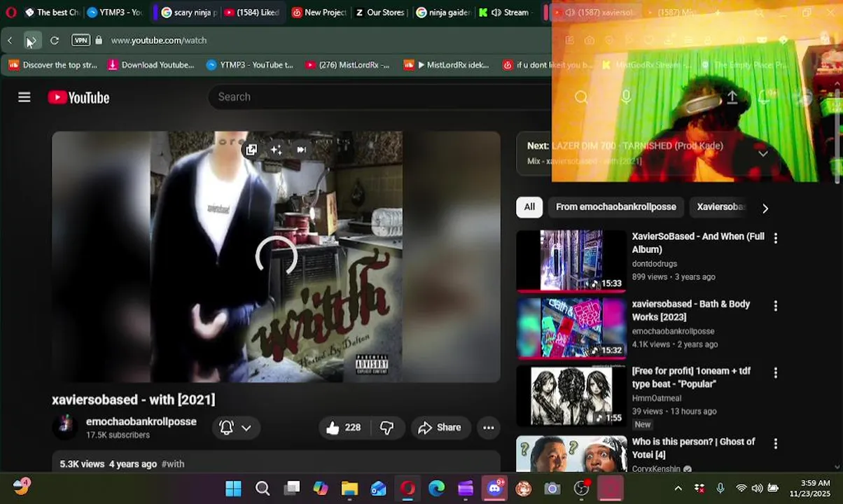This screenshot has height=504, width=843.
Task: Open '(276) MistLordRx' bookmark
Action: (347, 65)
